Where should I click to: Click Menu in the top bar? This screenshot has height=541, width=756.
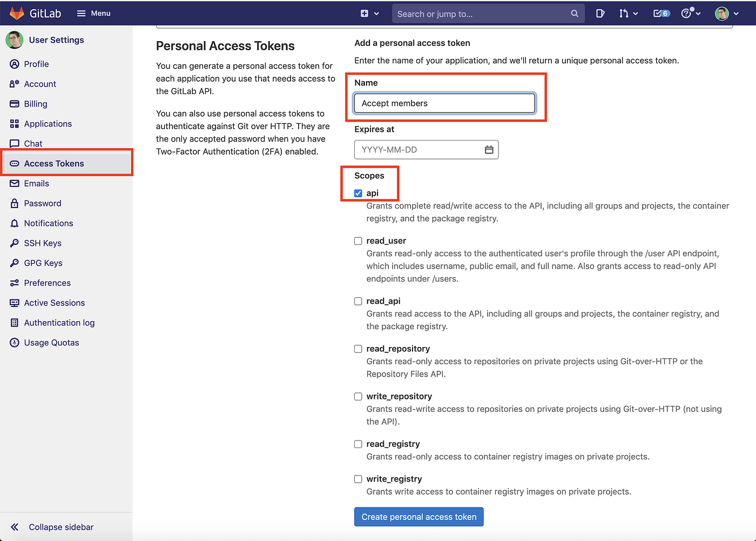click(93, 13)
